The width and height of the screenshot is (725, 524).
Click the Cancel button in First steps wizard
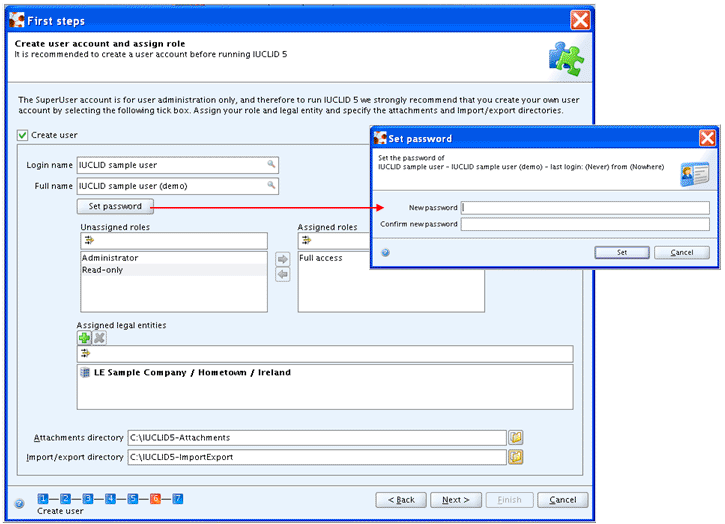pos(563,500)
